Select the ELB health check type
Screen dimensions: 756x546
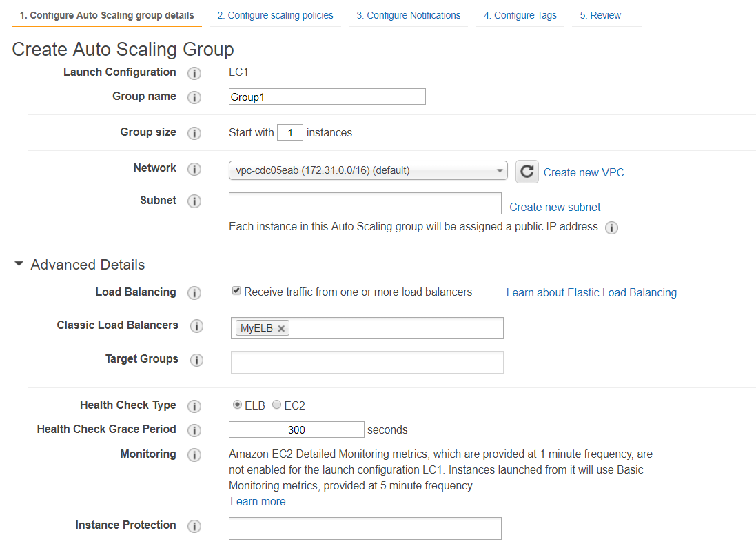coord(238,405)
